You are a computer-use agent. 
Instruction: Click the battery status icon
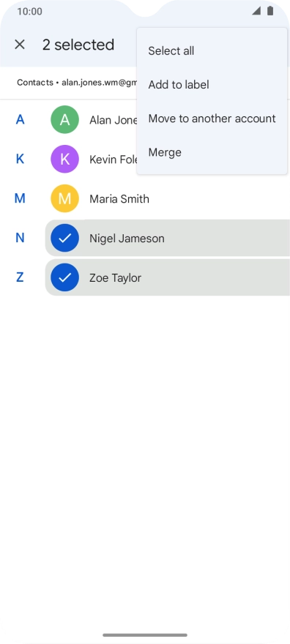(x=270, y=11)
